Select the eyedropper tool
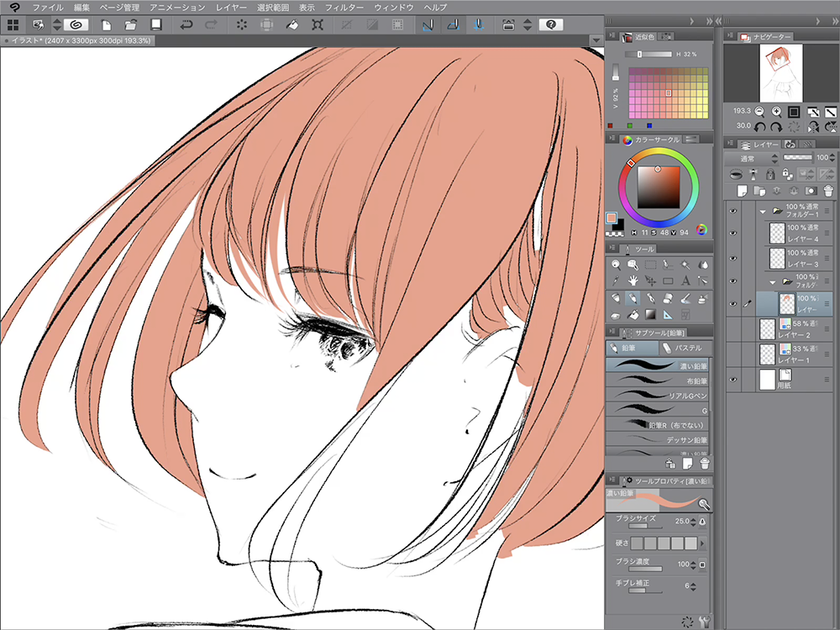Screen dimensions: 840x630 [x=616, y=281]
